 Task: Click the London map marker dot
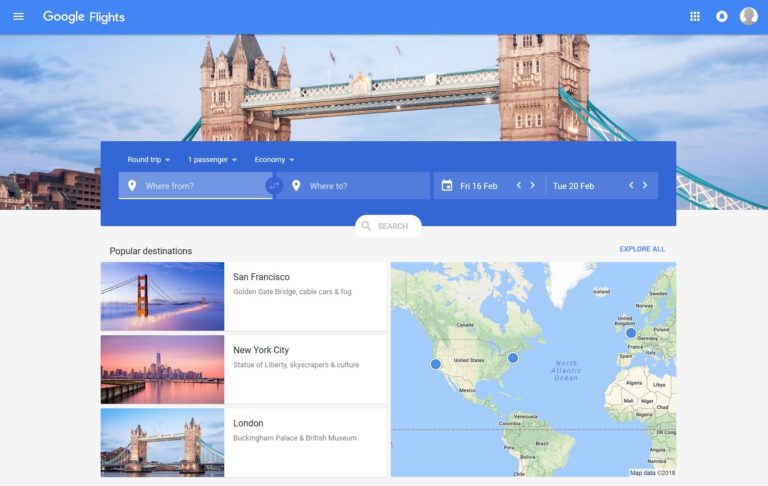point(631,333)
